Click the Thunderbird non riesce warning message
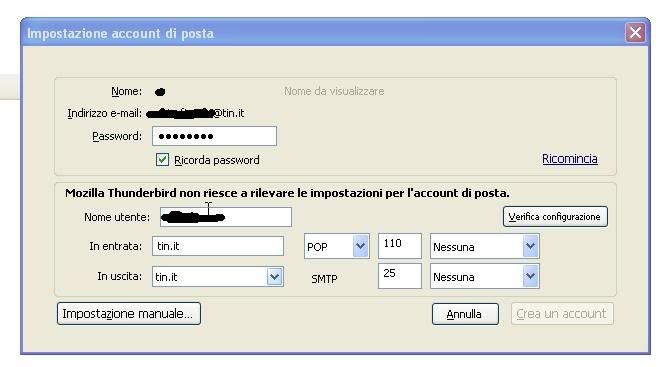The width and height of the screenshot is (665, 367). click(x=287, y=193)
